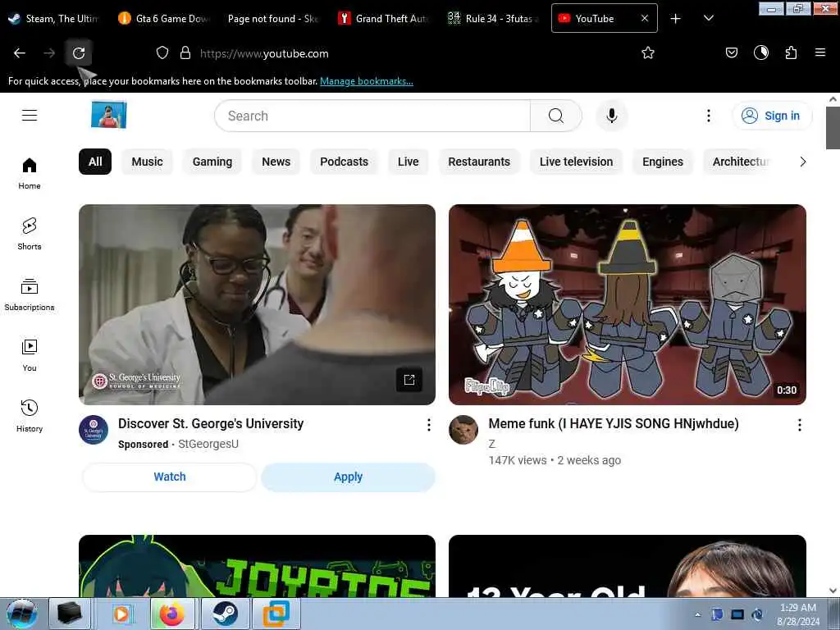Viewport: 840px width, 630px height.
Task: Open YouTube settings three-dot menu
Action: [x=708, y=116]
